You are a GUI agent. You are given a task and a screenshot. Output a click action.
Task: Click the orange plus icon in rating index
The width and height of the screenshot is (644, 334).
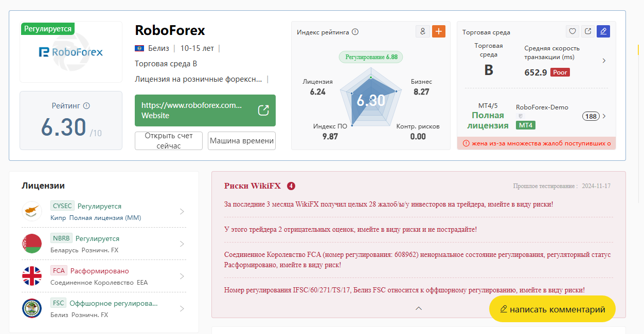(439, 31)
